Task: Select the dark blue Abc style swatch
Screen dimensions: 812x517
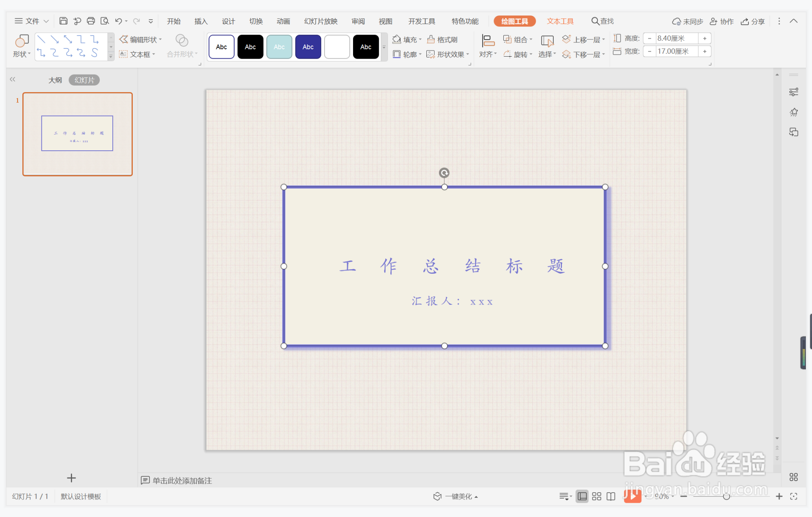Action: click(x=308, y=47)
